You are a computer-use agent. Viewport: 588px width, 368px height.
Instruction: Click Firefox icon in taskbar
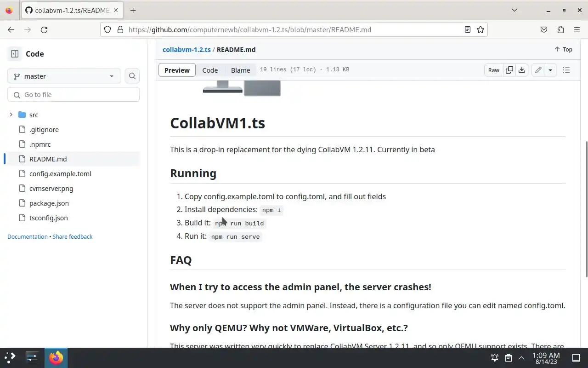coord(56,357)
